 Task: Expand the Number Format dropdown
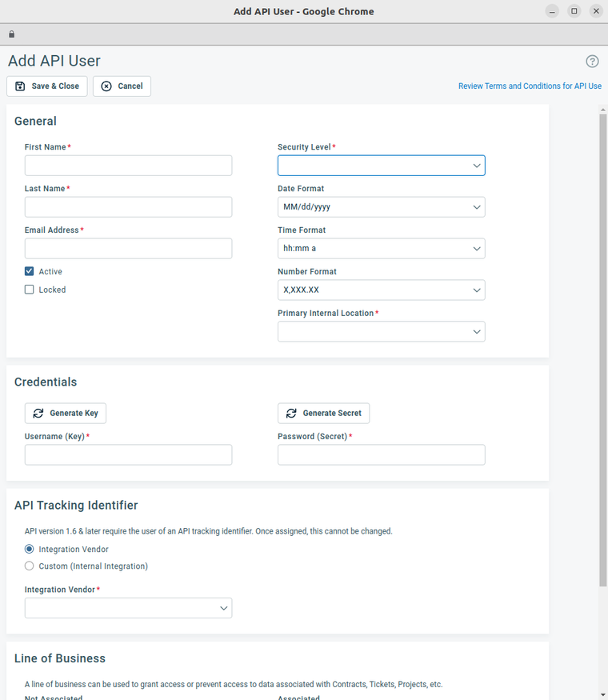coord(381,290)
